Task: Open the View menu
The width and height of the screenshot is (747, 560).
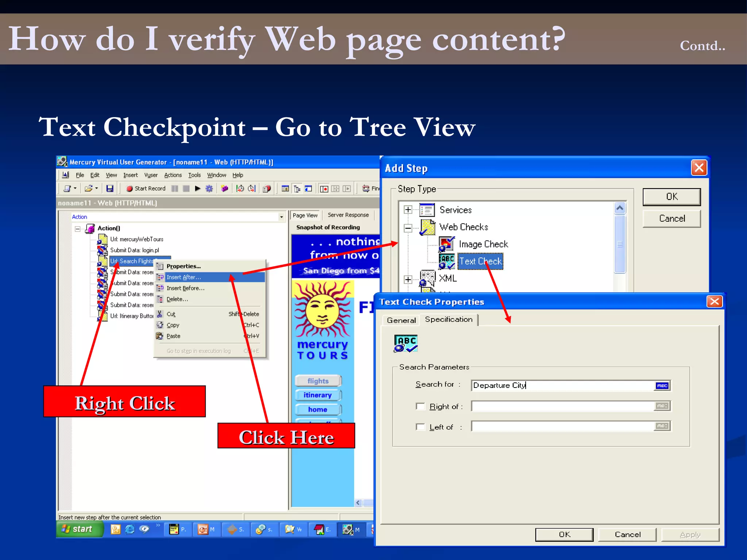Action: point(111,175)
